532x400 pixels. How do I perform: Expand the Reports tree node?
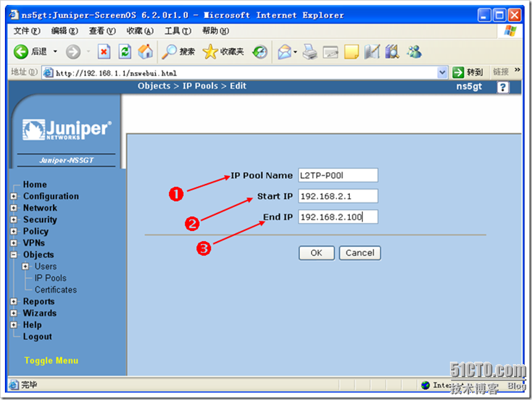(x=14, y=301)
